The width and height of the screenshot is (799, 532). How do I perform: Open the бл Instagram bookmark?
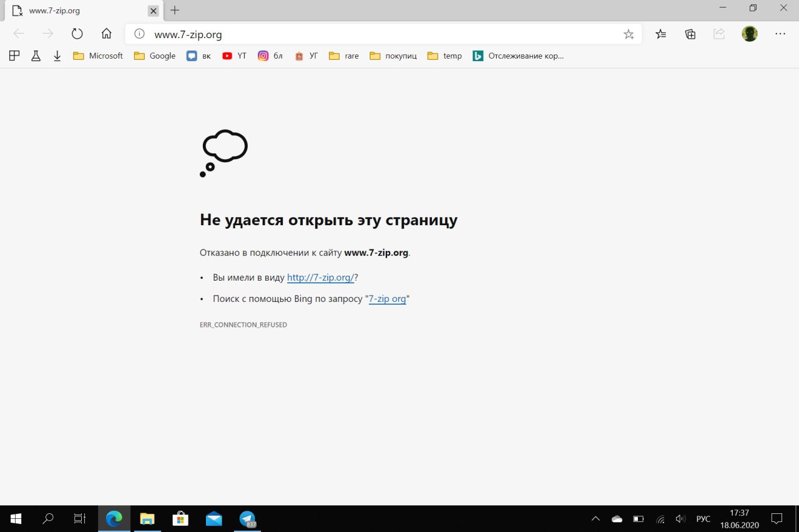[270, 56]
